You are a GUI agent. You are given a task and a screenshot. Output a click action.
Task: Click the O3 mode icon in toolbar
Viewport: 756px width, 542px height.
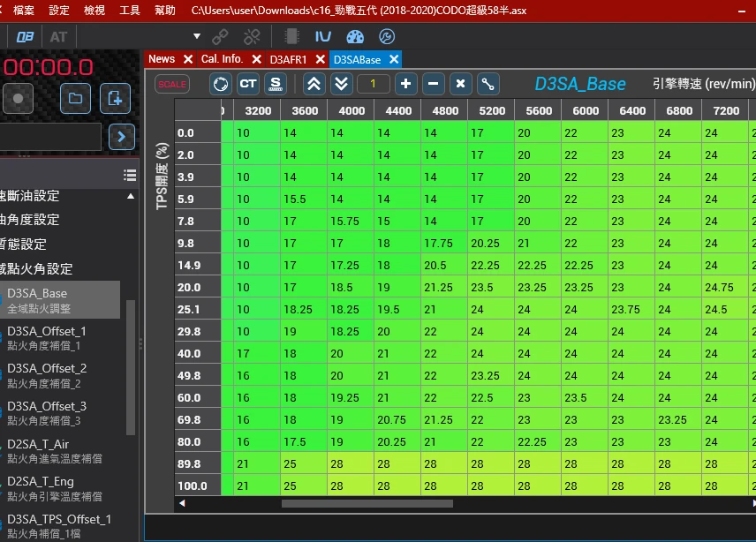coord(25,37)
